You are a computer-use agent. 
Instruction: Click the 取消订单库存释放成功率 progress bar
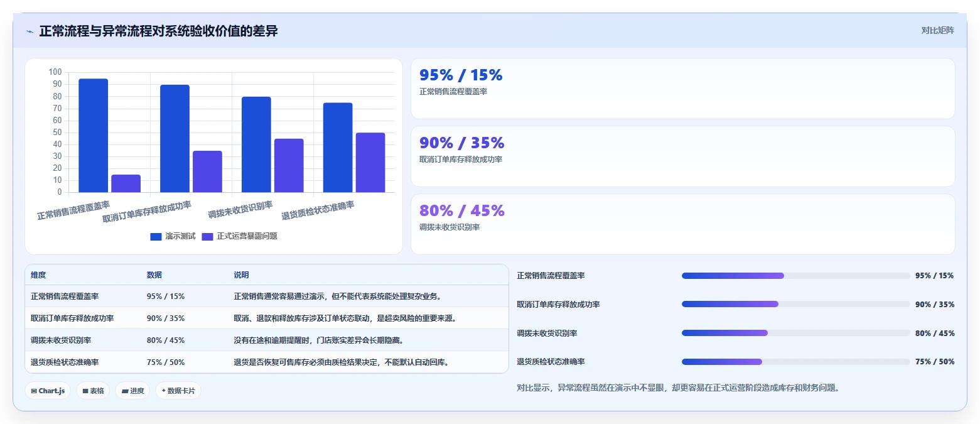796,304
